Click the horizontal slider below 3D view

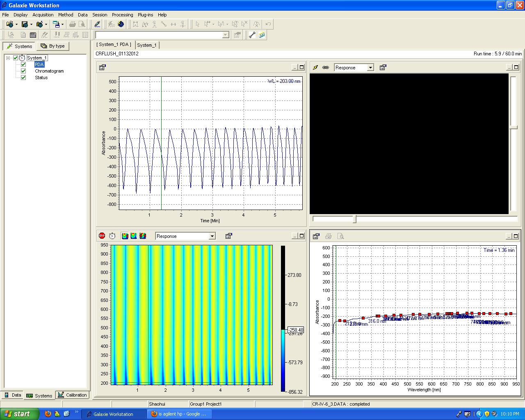click(x=355, y=219)
